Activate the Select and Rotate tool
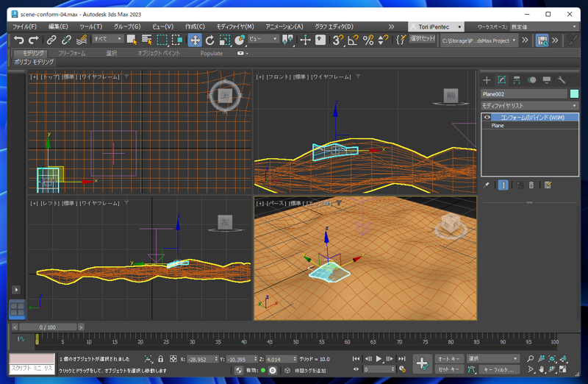 coord(210,40)
